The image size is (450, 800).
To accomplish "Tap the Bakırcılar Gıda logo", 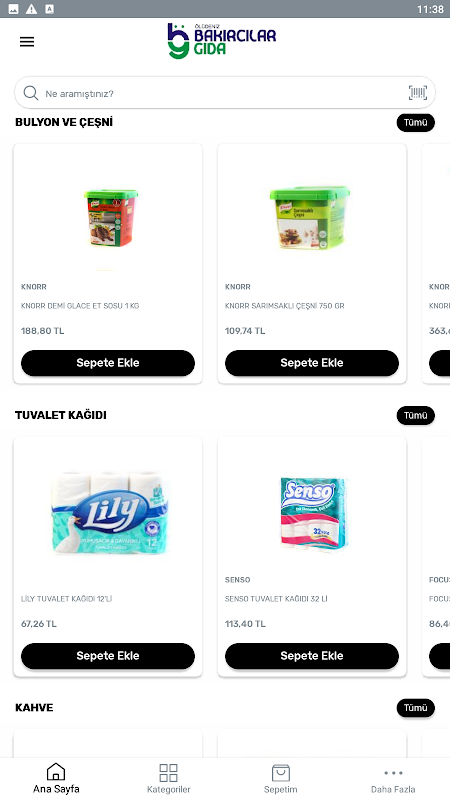I will point(221,41).
